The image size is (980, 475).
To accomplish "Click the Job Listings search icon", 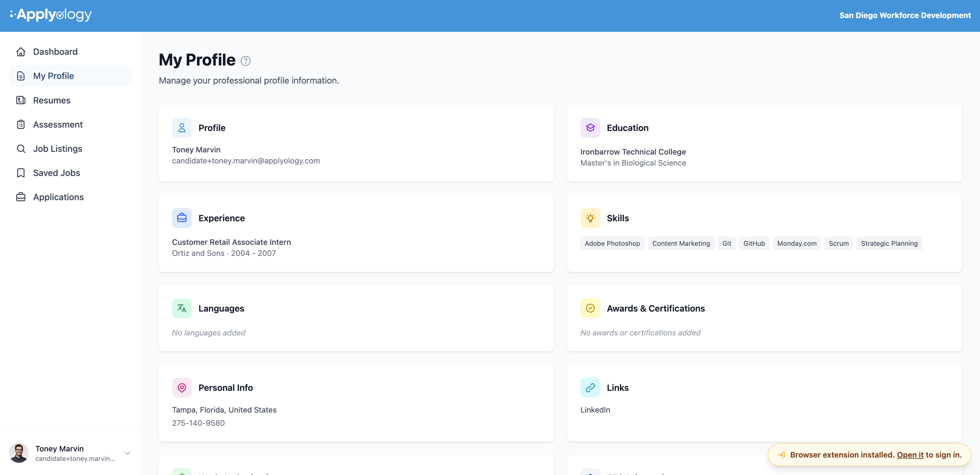I will 21,149.
